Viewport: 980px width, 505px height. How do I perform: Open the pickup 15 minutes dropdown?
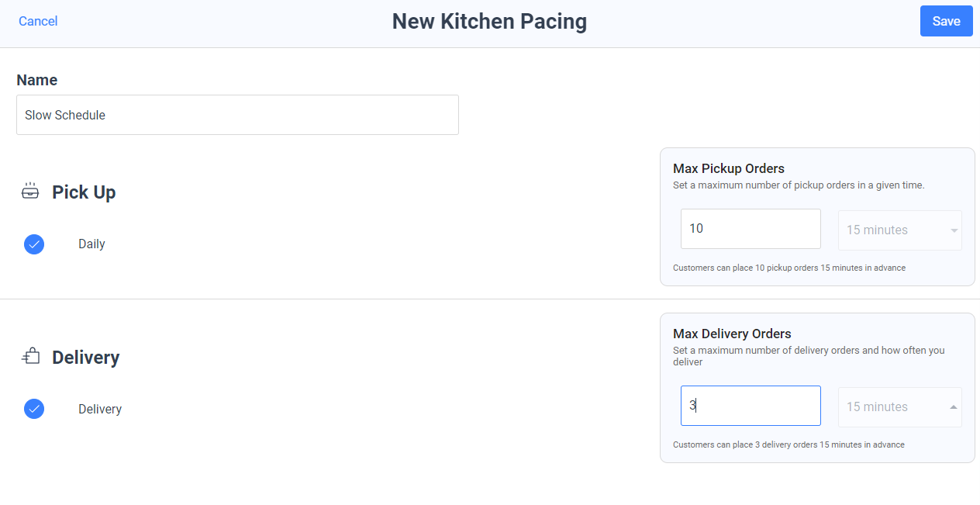[x=900, y=230]
